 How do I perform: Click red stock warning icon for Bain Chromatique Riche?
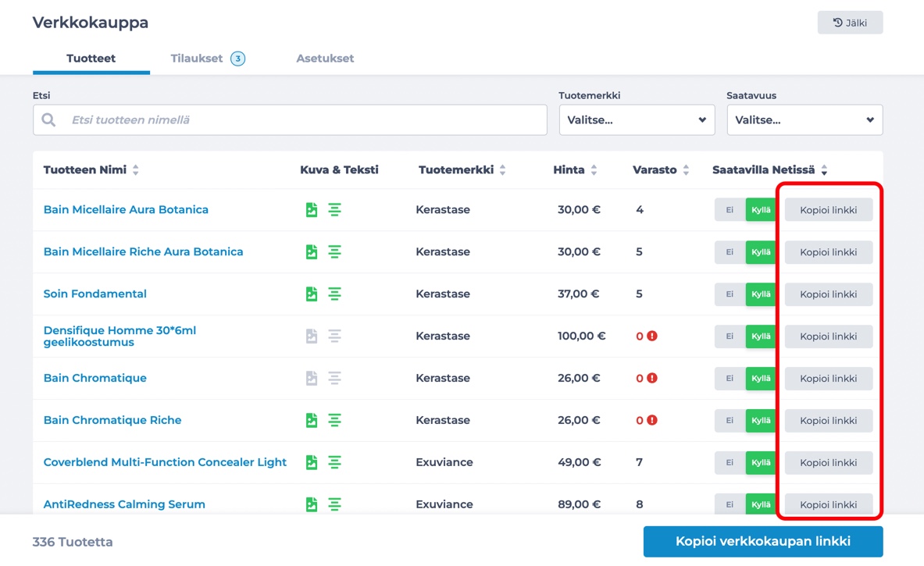click(652, 420)
